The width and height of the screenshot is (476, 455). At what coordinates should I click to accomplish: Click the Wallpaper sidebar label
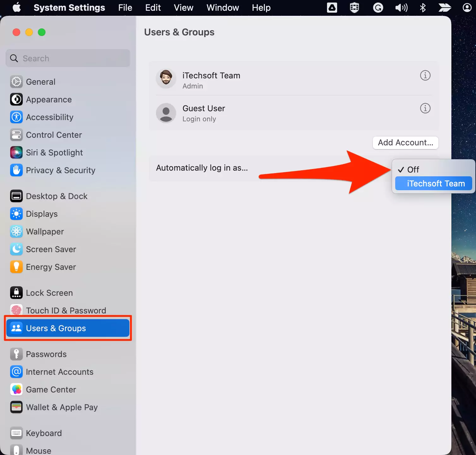click(x=45, y=232)
